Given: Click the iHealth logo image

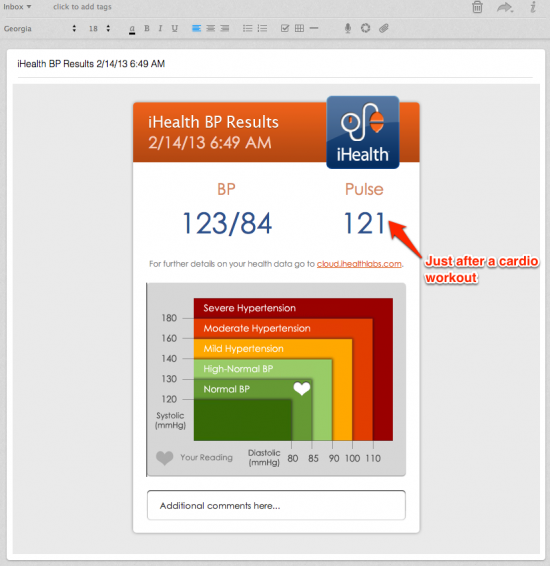Looking at the screenshot, I should click(x=363, y=132).
